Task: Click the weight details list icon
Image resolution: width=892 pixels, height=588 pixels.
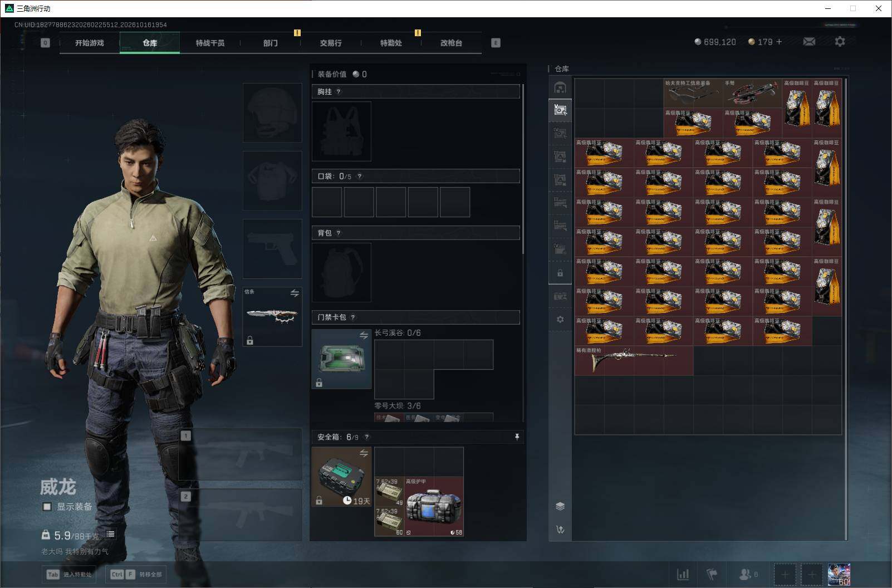Action: pos(110,534)
